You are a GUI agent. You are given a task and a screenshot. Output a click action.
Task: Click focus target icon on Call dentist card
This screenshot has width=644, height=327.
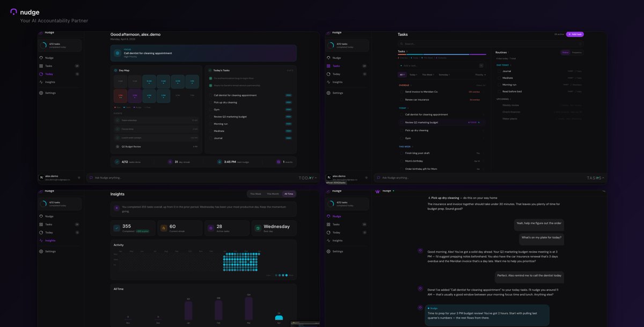tap(118, 53)
